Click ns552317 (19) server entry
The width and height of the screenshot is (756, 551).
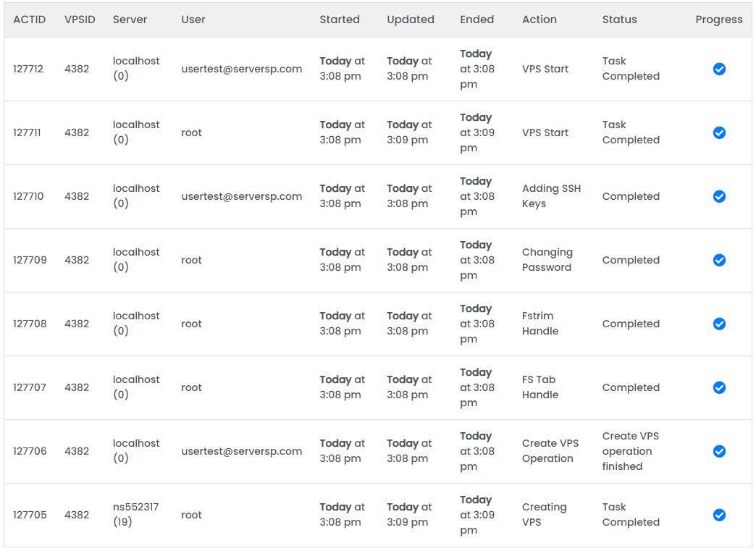[x=135, y=514]
